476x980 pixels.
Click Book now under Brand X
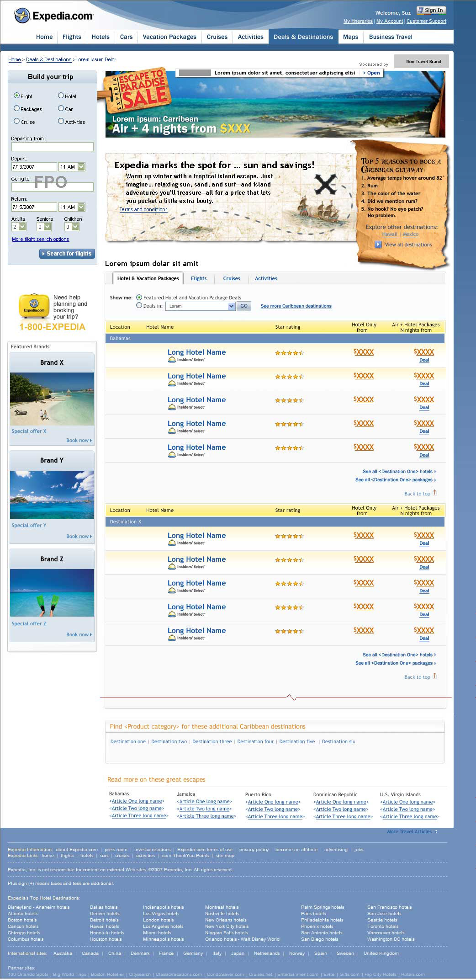point(79,441)
